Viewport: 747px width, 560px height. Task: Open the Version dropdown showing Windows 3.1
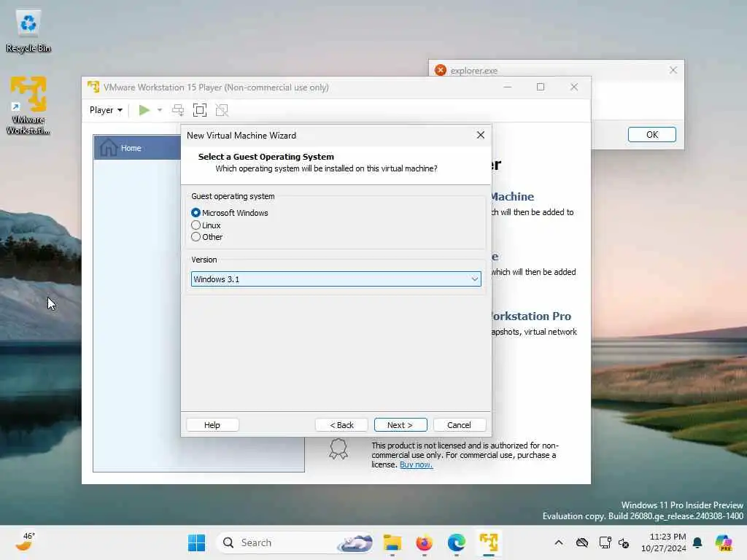(x=336, y=279)
